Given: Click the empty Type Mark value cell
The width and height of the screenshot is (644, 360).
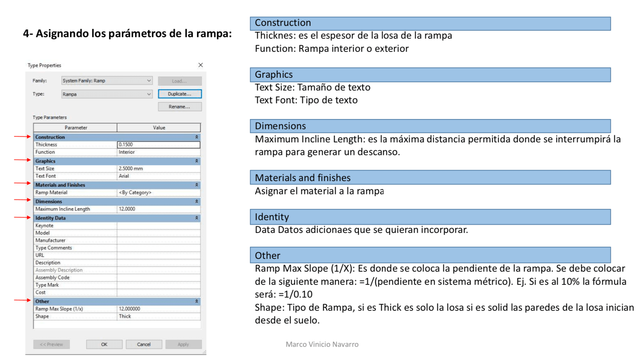Looking at the screenshot, I should pos(159,285).
